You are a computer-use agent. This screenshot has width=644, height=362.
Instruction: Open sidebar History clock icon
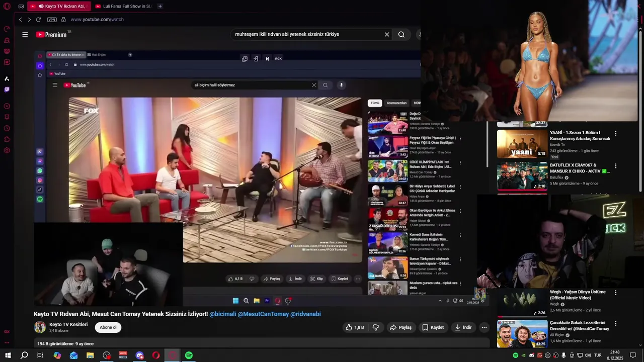click(7, 128)
